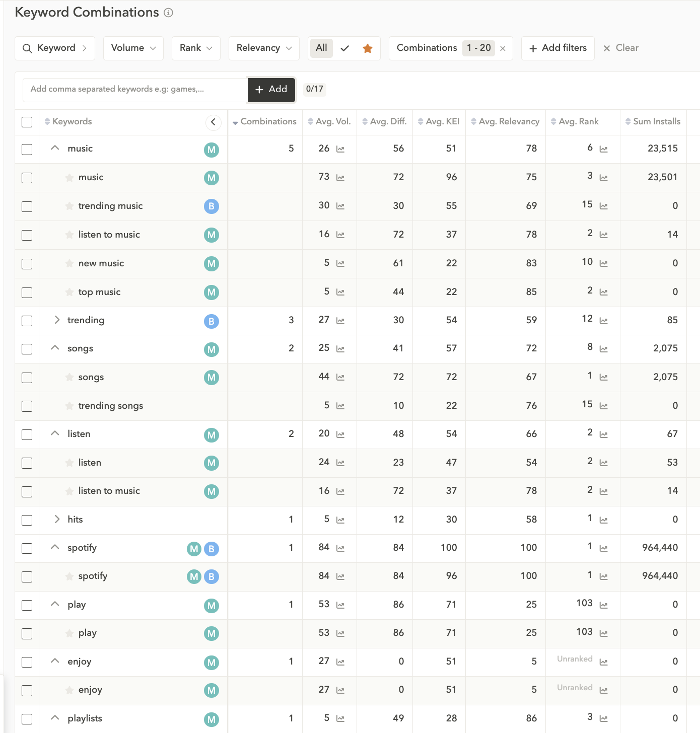Viewport: 700px width, 733px height.
Task: Star the trending music keyword
Action: point(69,206)
